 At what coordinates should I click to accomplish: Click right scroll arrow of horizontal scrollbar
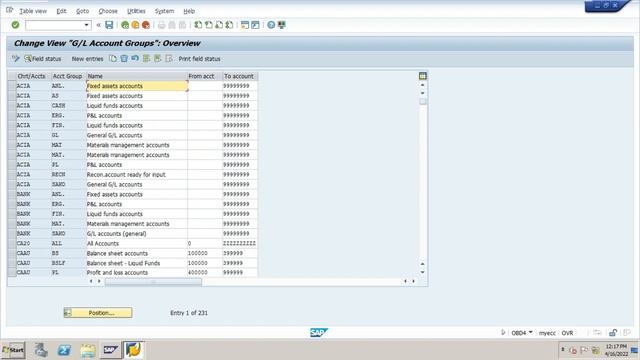tap(413, 281)
